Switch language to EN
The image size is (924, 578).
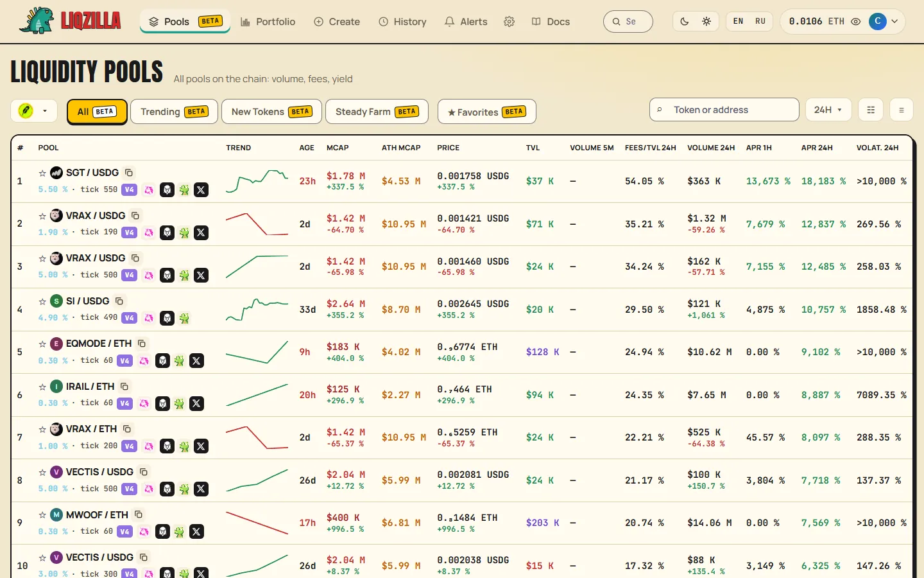(x=739, y=21)
